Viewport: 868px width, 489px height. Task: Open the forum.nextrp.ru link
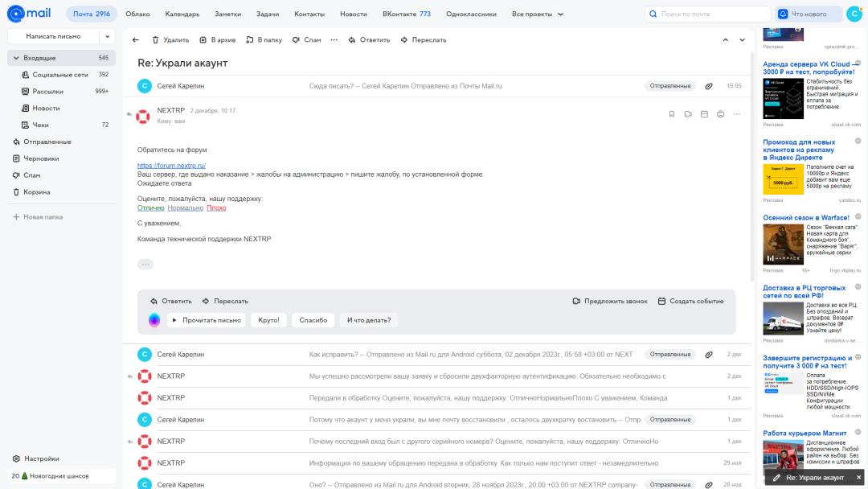pos(172,166)
